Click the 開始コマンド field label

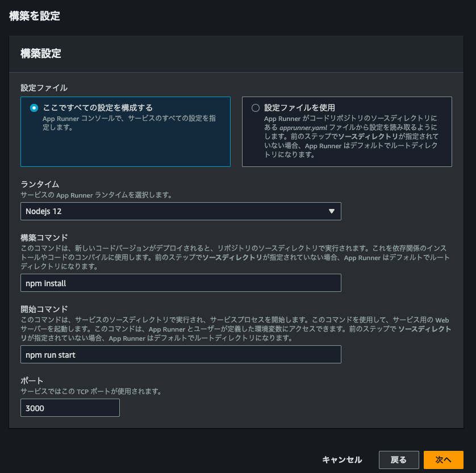[x=44, y=309]
